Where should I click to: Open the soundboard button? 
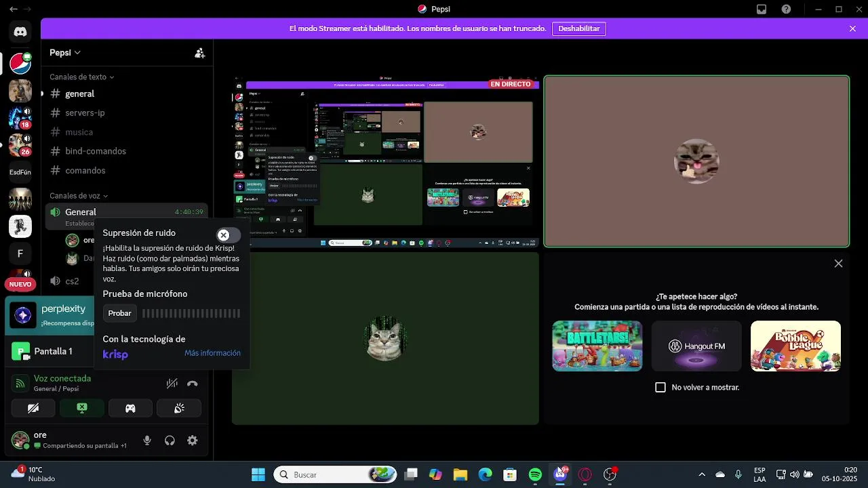179,408
